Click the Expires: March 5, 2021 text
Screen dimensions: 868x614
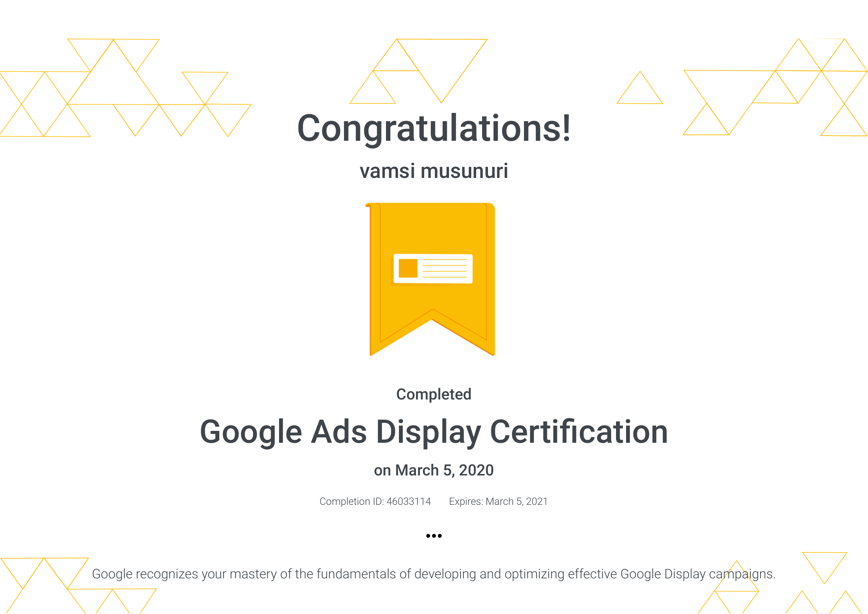[498, 501]
